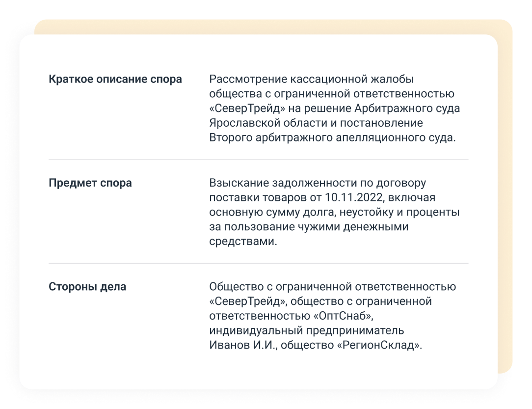Click the "Предмет спора" row label

(90, 183)
